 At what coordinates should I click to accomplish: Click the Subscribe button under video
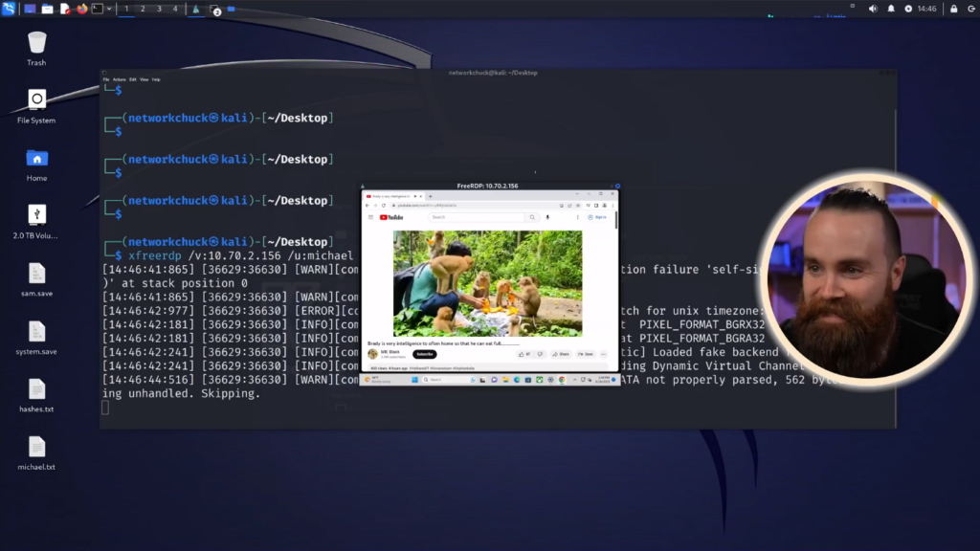click(x=424, y=354)
